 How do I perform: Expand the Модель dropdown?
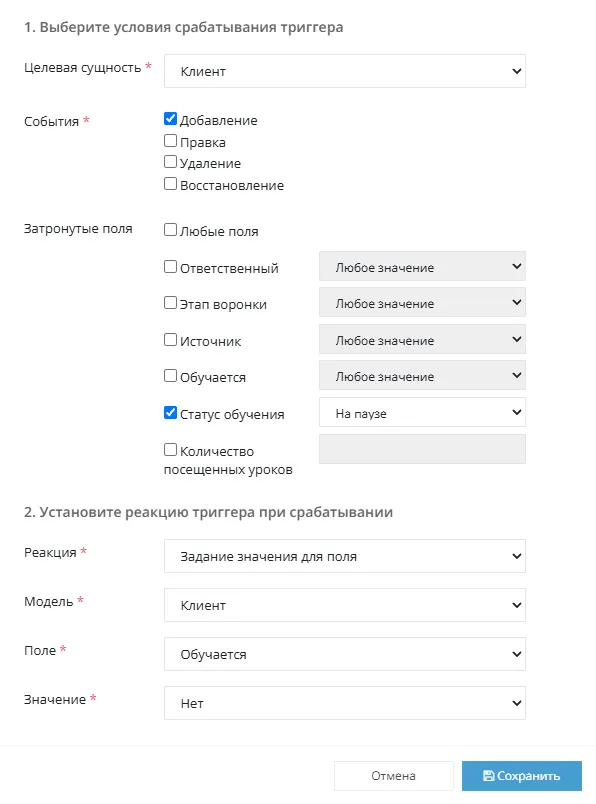[345, 605]
